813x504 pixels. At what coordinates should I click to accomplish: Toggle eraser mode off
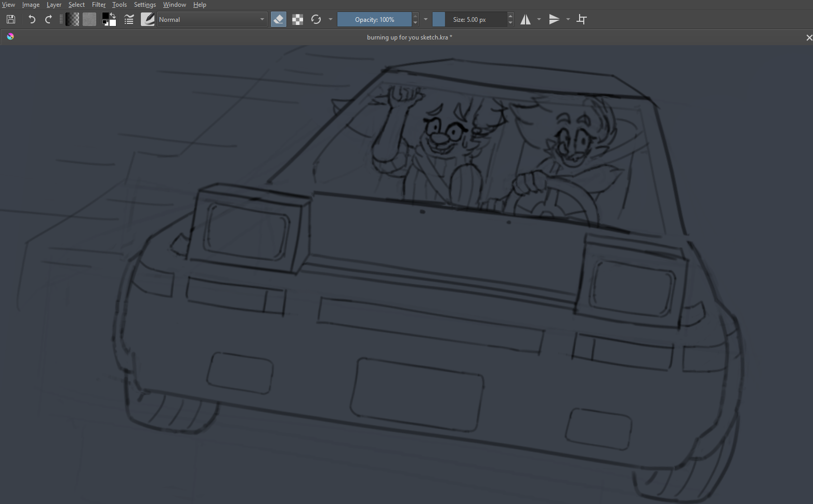pyautogui.click(x=279, y=20)
